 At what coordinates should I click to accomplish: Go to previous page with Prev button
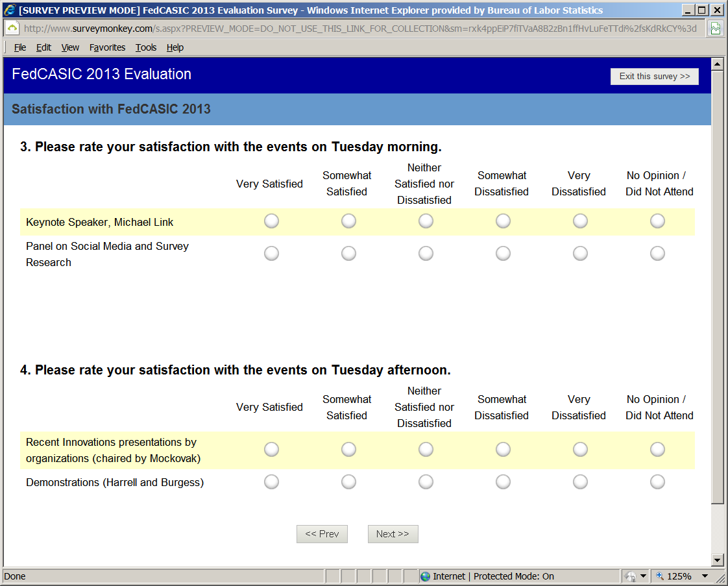pyautogui.click(x=322, y=534)
